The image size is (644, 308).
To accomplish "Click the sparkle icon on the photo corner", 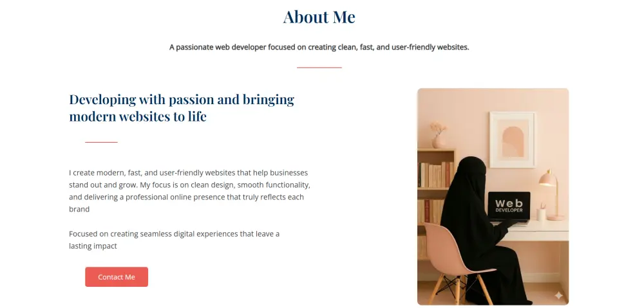I will coord(558,295).
